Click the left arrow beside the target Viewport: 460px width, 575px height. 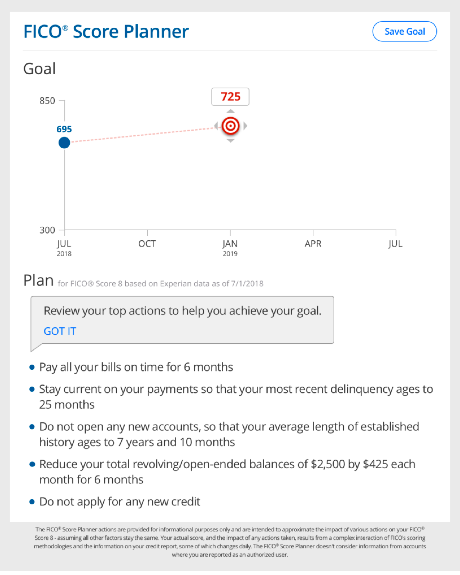(x=216, y=126)
